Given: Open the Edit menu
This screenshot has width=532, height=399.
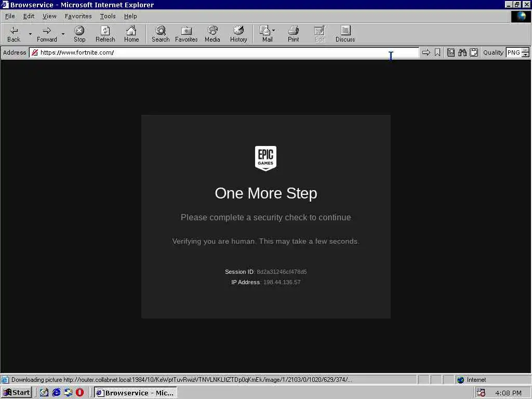Looking at the screenshot, I should pyautogui.click(x=29, y=16).
